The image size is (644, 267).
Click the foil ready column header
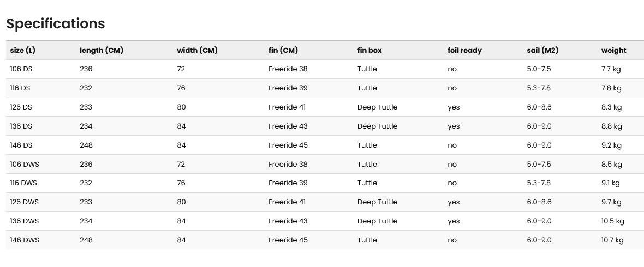(x=464, y=51)
